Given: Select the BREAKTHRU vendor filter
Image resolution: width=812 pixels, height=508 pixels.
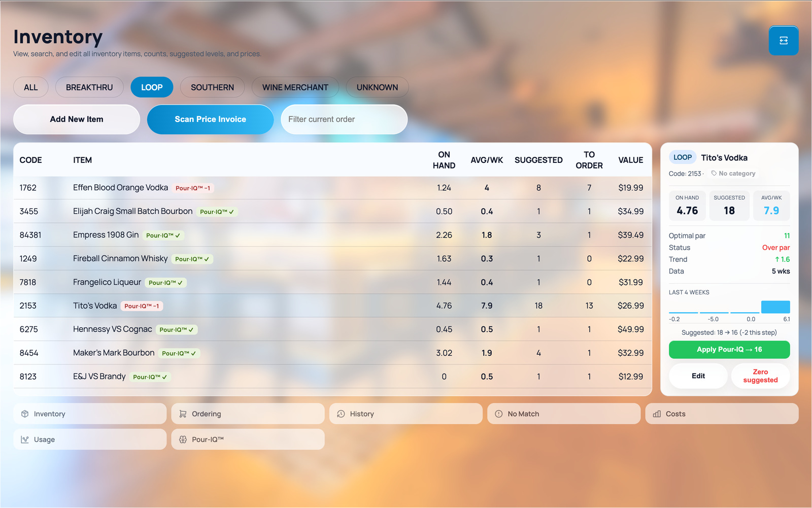Looking at the screenshot, I should click(x=89, y=87).
